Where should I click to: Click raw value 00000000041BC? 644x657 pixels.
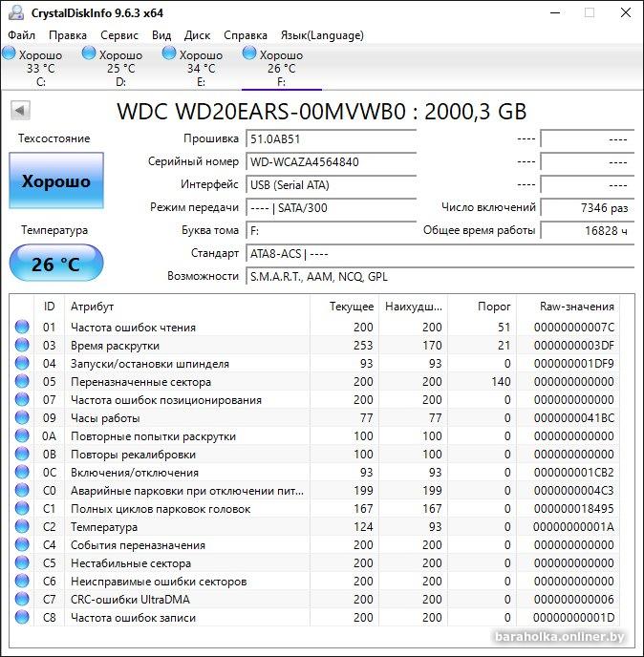pyautogui.click(x=574, y=418)
